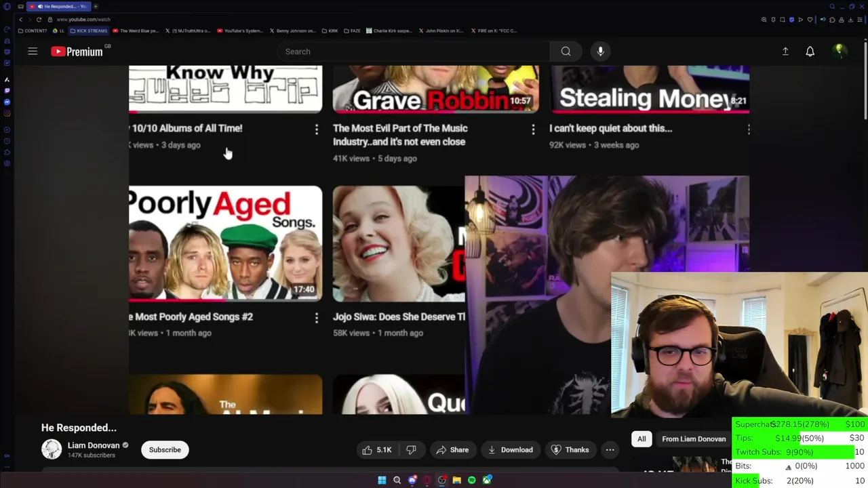Screen dimensions: 868x488
Task: Open Spotify from taskbar
Action: click(471, 480)
